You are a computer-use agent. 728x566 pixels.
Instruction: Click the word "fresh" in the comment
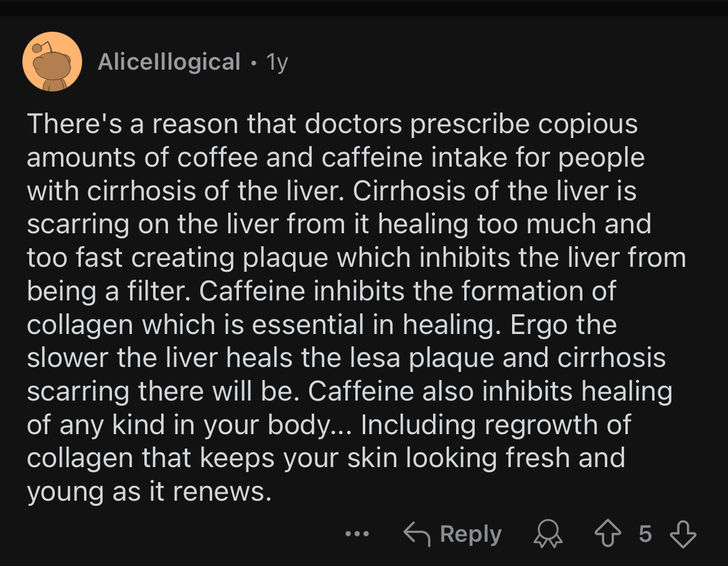pos(528,458)
